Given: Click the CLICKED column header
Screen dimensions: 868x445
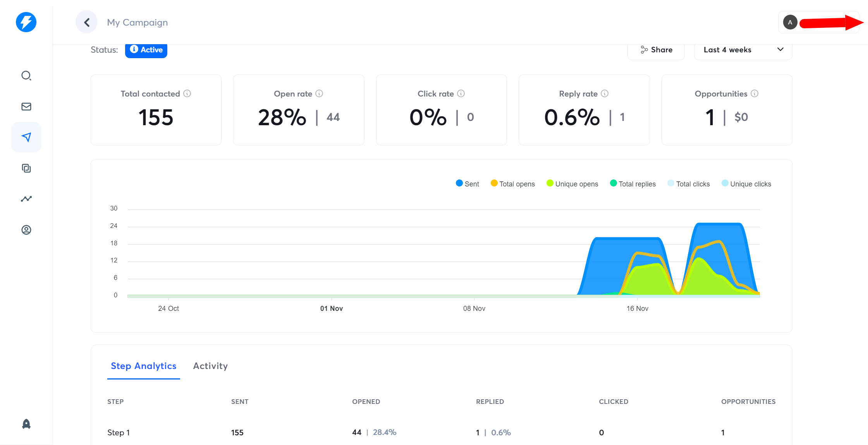Looking at the screenshot, I should click(614, 402).
